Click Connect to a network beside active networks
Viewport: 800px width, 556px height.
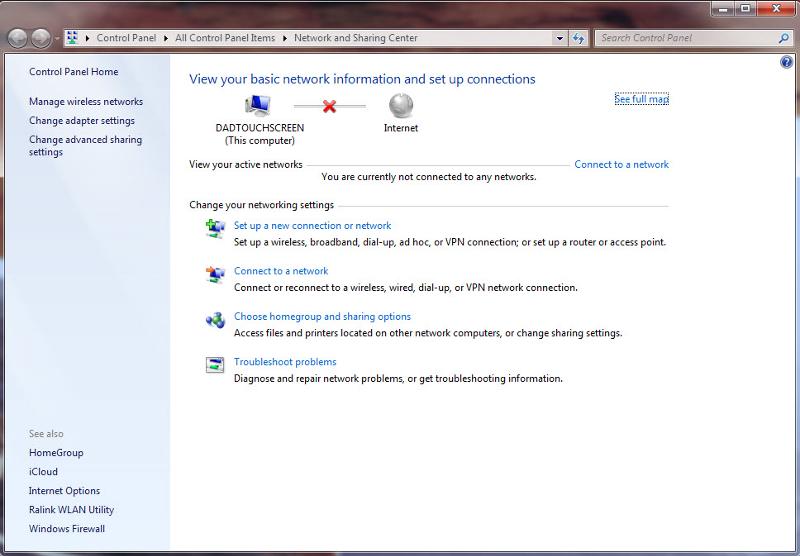point(621,164)
